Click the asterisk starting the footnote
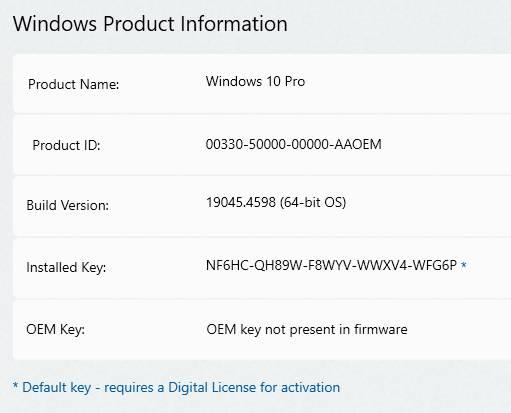 point(15,386)
